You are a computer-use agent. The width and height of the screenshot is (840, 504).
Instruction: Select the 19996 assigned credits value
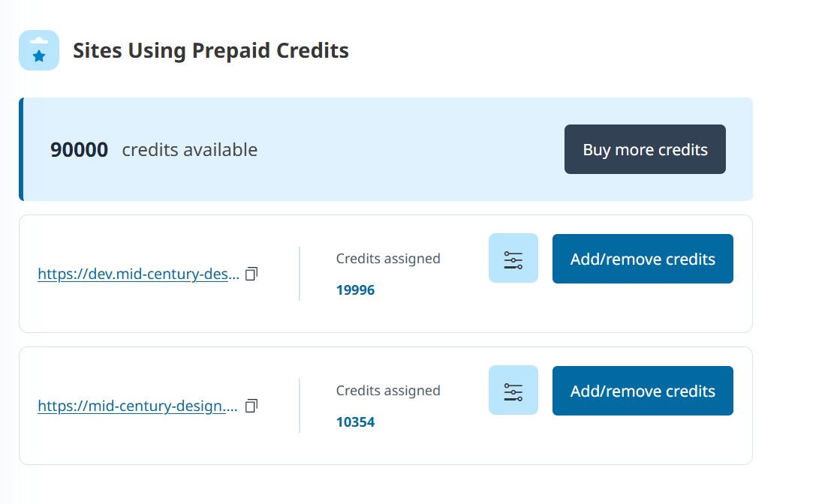coord(355,290)
